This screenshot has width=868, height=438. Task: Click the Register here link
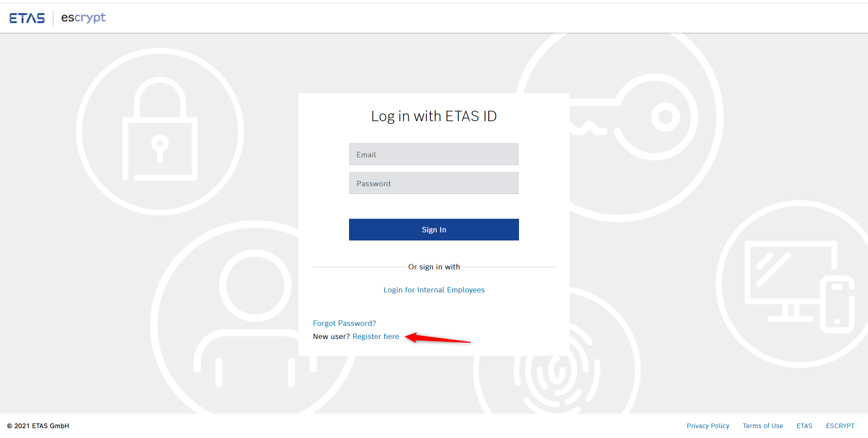pos(376,336)
